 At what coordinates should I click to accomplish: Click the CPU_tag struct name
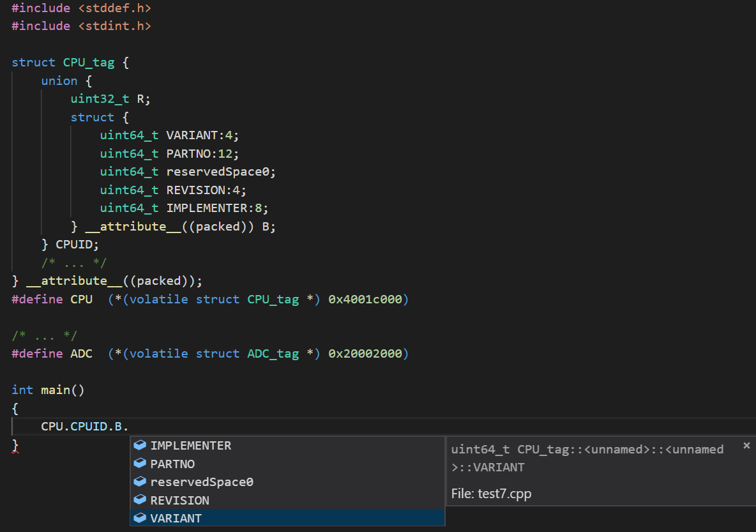88,62
